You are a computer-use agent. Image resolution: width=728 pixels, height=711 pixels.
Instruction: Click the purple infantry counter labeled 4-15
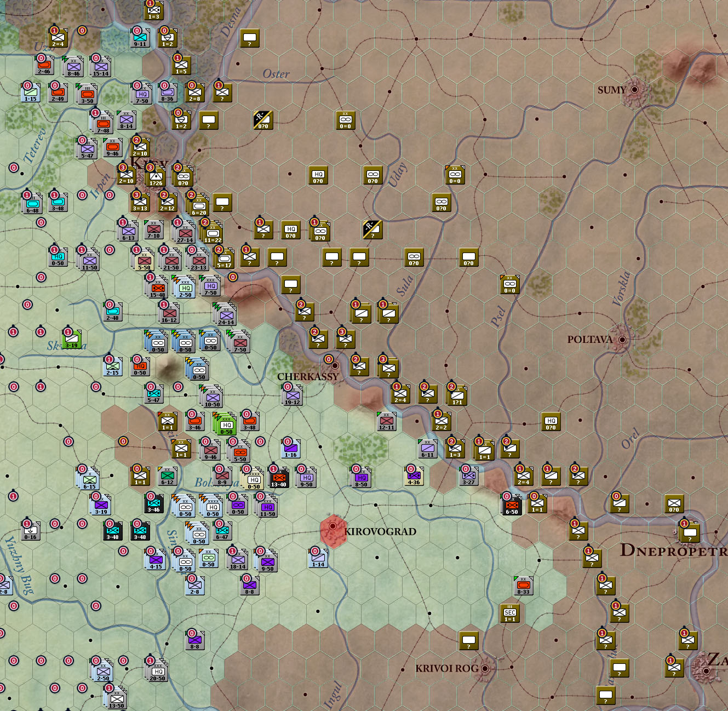pos(156,559)
